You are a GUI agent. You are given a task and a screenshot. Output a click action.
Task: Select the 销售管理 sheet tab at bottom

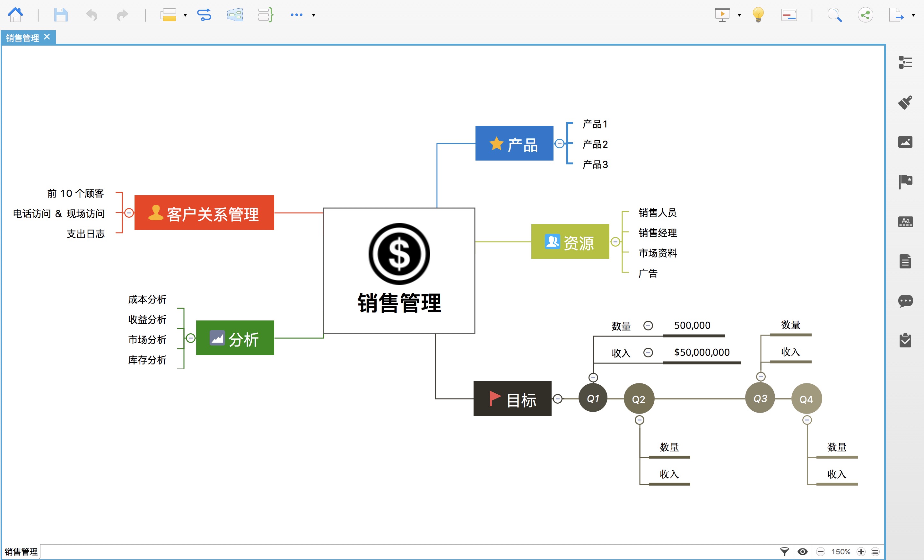(21, 551)
